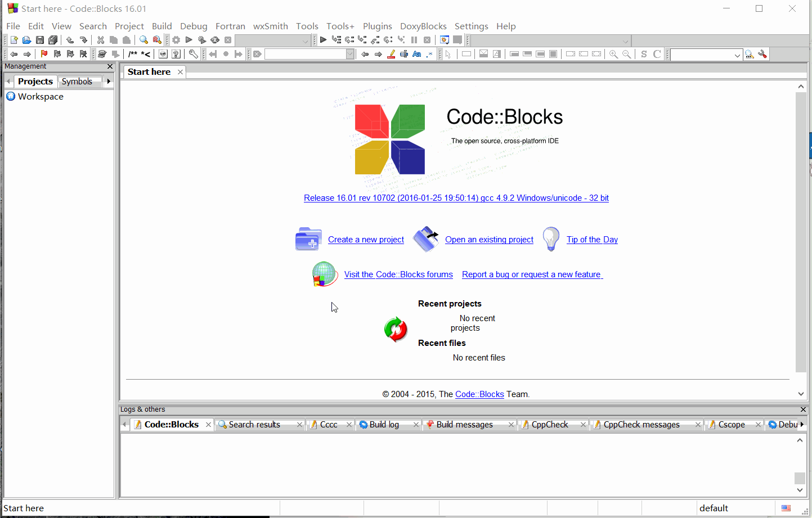
Task: Click the Redo arrow icon
Action: [x=83, y=40]
